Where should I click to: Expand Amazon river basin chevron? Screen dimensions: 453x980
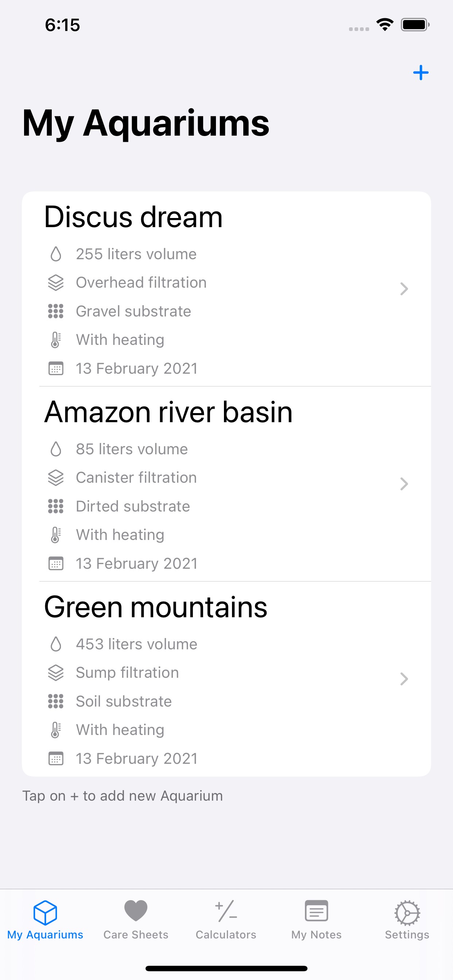[404, 484]
